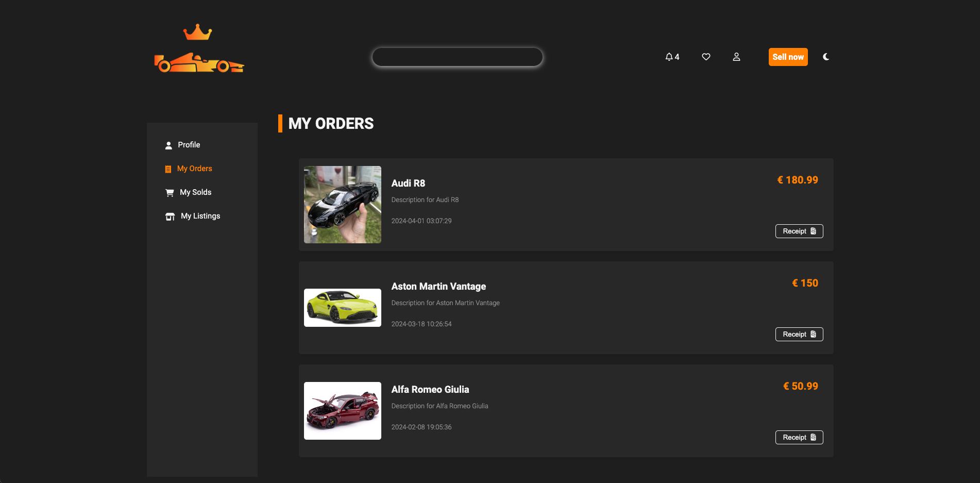Open the favorites heart icon
The height and width of the screenshot is (483, 980).
coord(706,57)
